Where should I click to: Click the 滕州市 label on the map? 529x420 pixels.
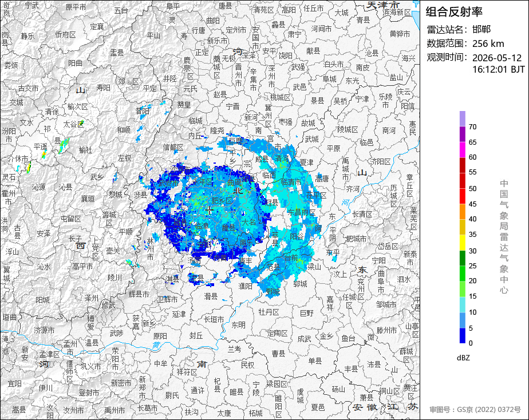pyautogui.click(x=386, y=331)
